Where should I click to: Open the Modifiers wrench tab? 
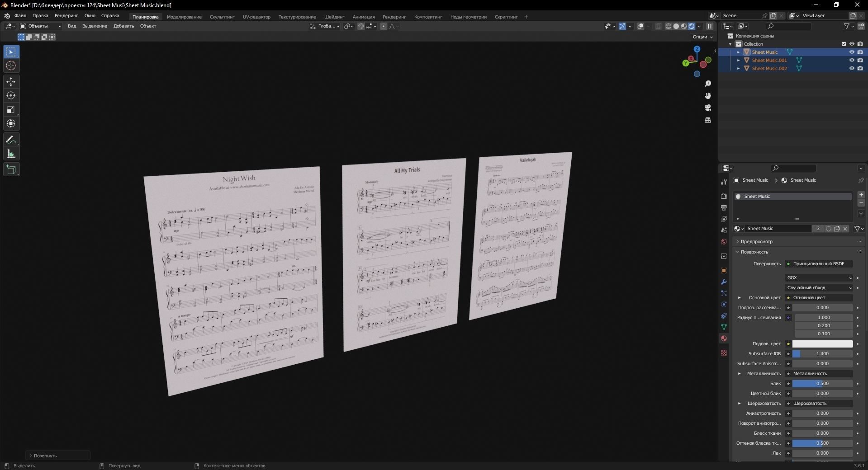(x=724, y=282)
